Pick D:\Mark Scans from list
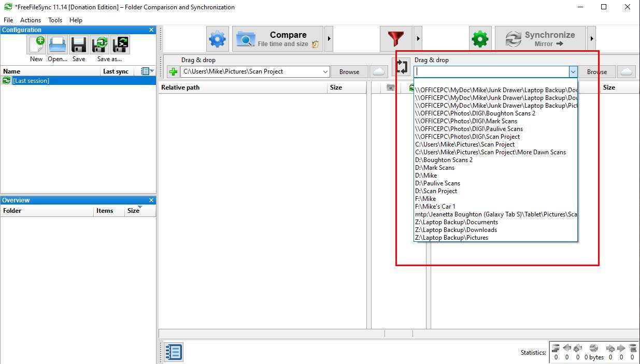Viewport: 640px width, 364px height. [495, 168]
